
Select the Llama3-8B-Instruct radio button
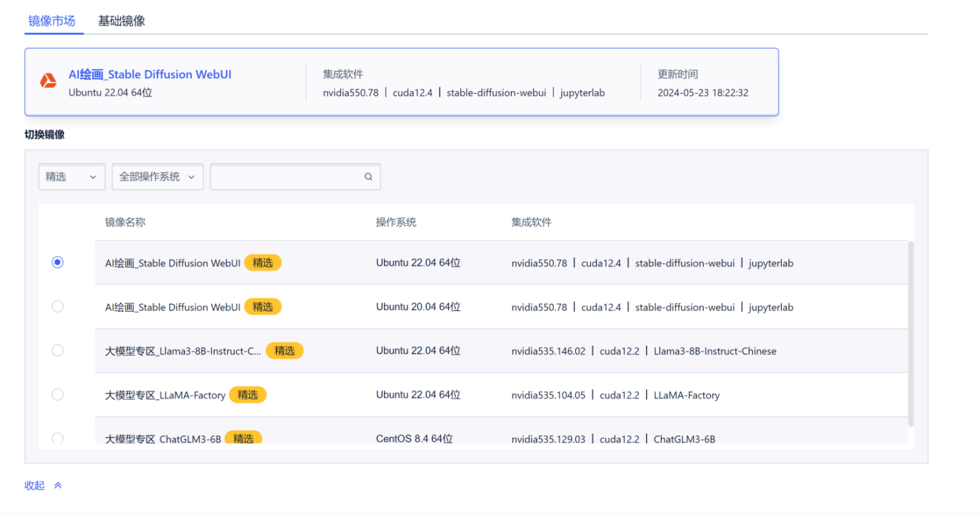58,350
